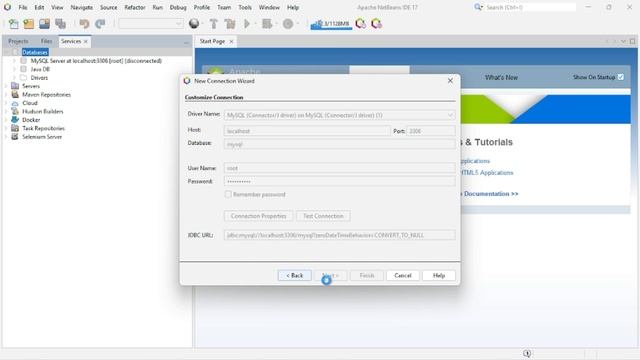This screenshot has width=640, height=360.
Task: Click the Test Connection button
Action: point(323,216)
